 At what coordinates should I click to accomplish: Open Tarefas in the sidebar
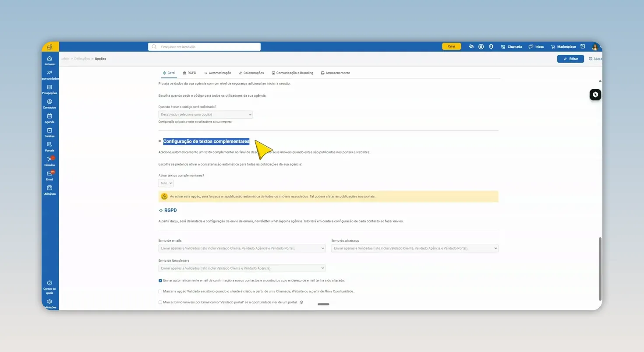(50, 133)
